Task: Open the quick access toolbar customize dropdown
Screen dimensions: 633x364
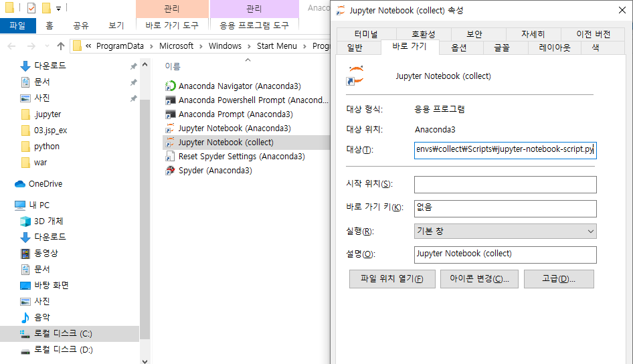Action: coord(58,8)
